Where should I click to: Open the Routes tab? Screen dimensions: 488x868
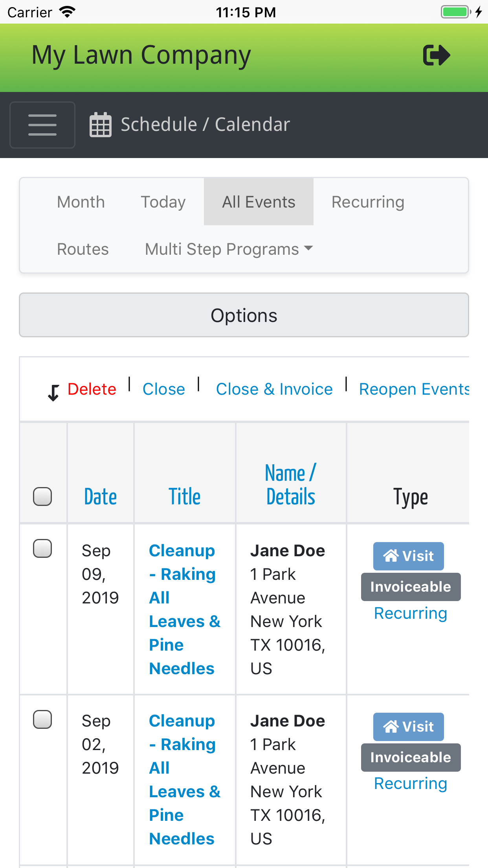tap(83, 249)
